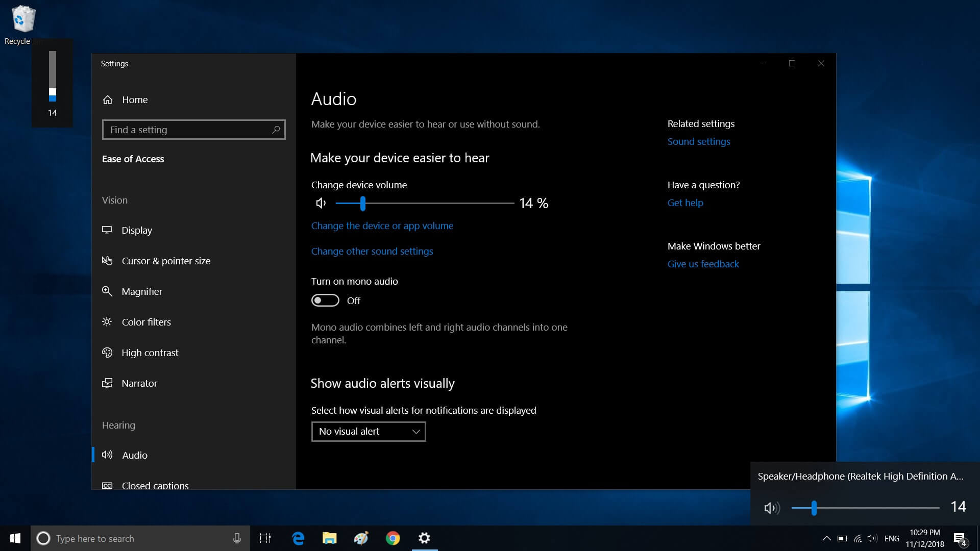This screenshot has height=551, width=980.
Task: Click the Home icon in Settings
Action: pos(107,99)
